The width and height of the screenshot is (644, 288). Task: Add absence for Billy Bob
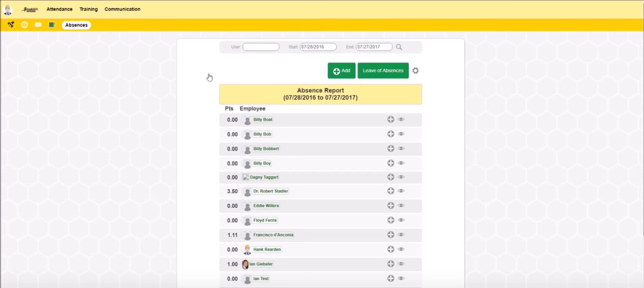click(x=391, y=134)
